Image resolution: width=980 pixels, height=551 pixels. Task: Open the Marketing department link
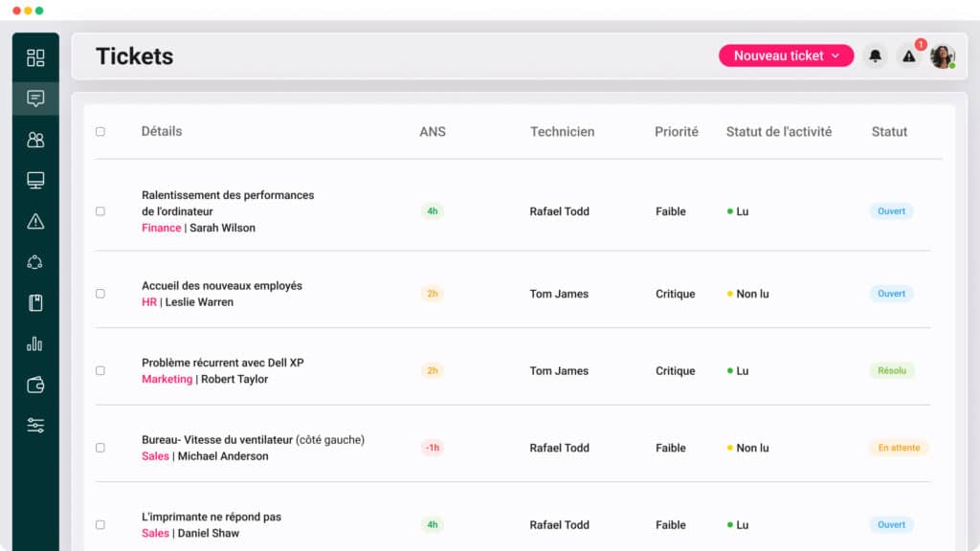pos(167,379)
